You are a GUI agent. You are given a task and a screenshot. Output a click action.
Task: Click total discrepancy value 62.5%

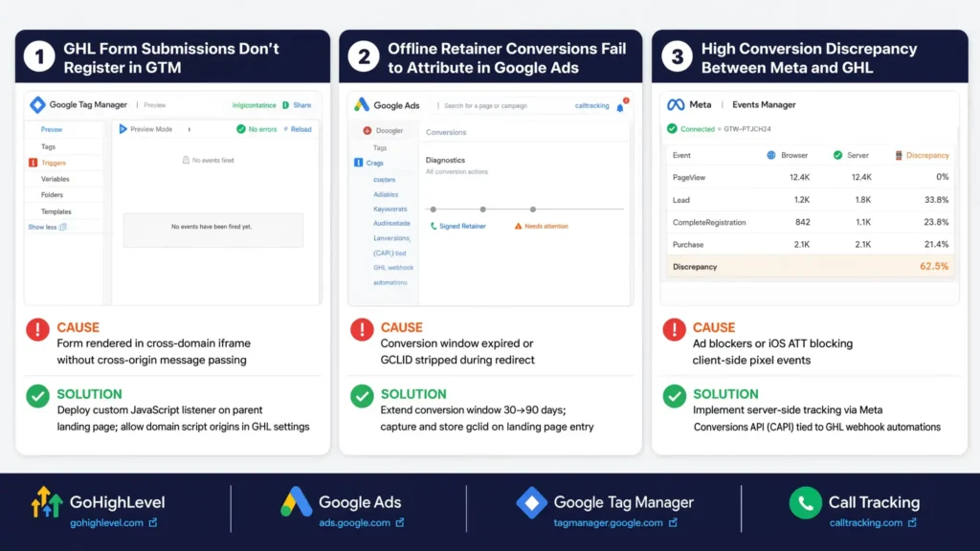point(934,267)
